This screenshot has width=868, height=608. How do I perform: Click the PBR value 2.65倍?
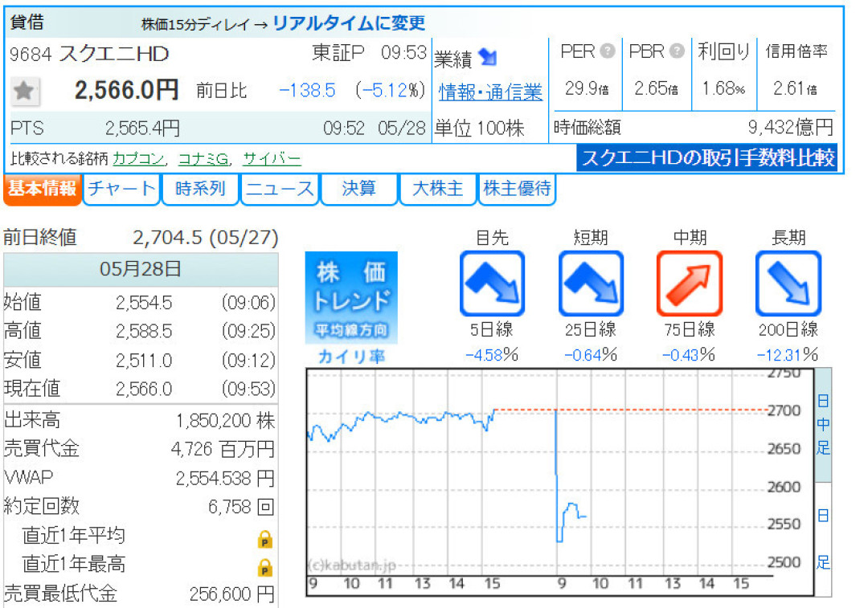pos(656,88)
